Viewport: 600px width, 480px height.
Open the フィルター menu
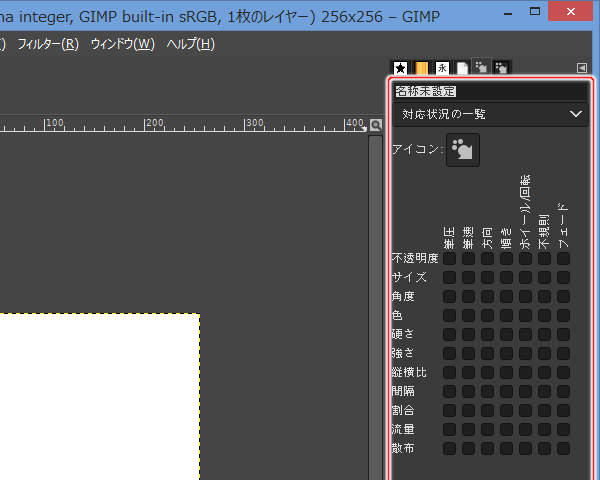pos(48,44)
